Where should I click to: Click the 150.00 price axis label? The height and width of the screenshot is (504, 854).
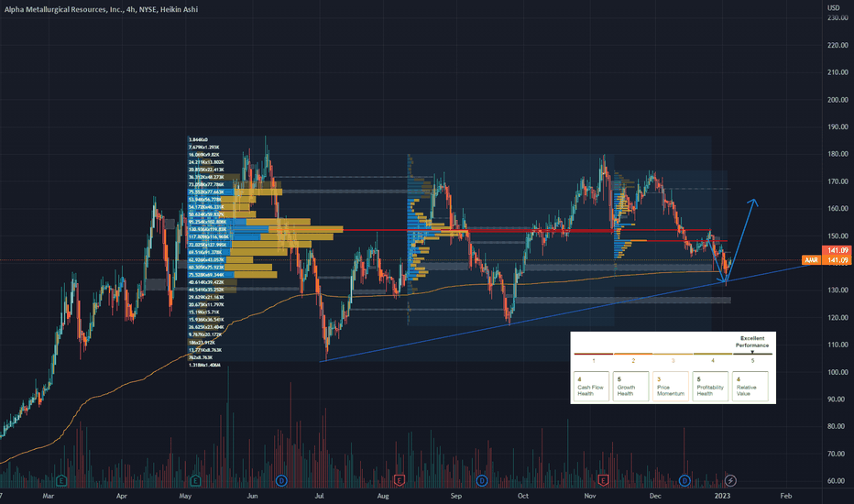point(838,236)
